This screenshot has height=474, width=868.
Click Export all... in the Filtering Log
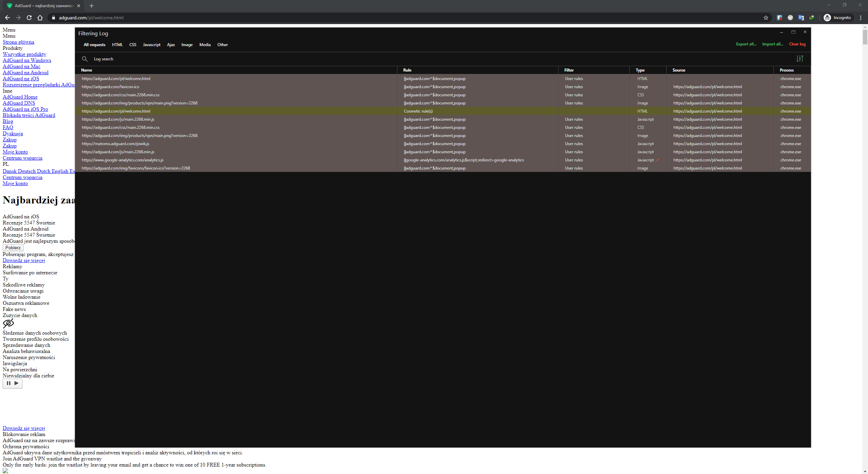746,44
